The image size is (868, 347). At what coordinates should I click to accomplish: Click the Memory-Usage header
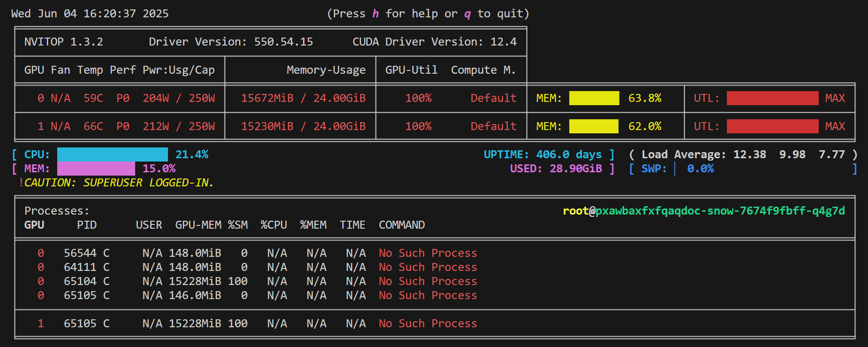click(326, 70)
